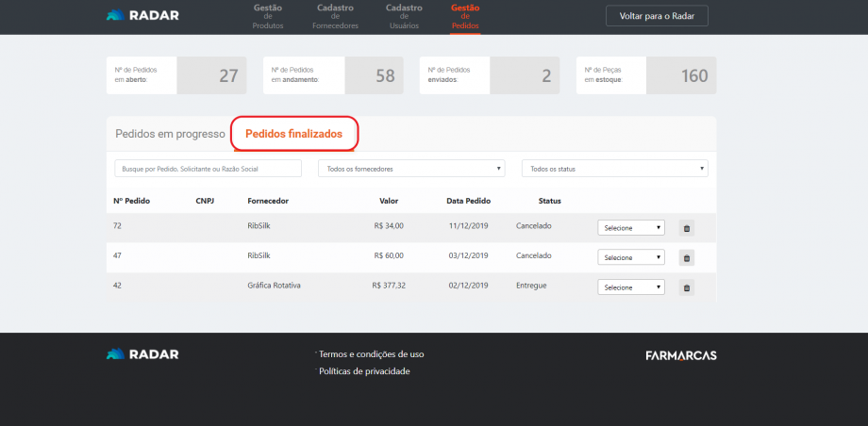868x426 pixels.
Task: Click the Radar logo in header
Action: pos(142,15)
